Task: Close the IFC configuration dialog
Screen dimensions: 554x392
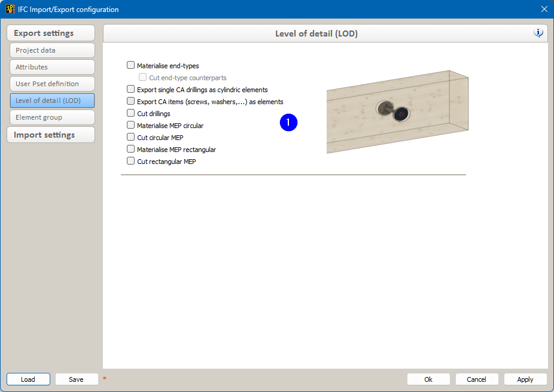Action: pyautogui.click(x=544, y=10)
